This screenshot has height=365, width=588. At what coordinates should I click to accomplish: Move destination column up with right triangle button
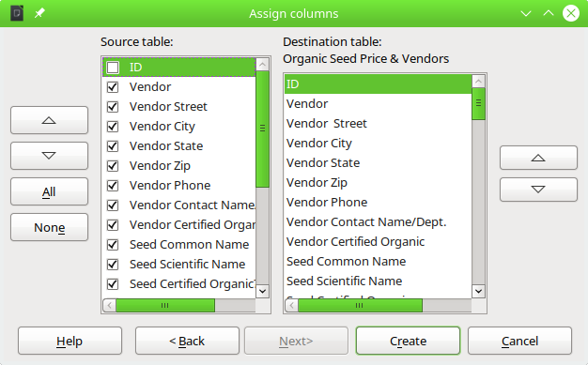pyautogui.click(x=538, y=158)
